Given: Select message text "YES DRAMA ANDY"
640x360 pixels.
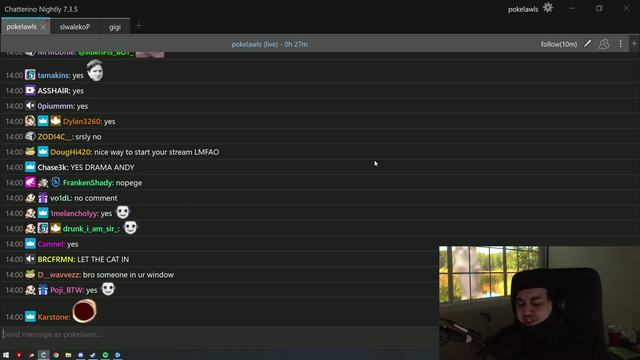Looking at the screenshot, I should (x=102, y=167).
